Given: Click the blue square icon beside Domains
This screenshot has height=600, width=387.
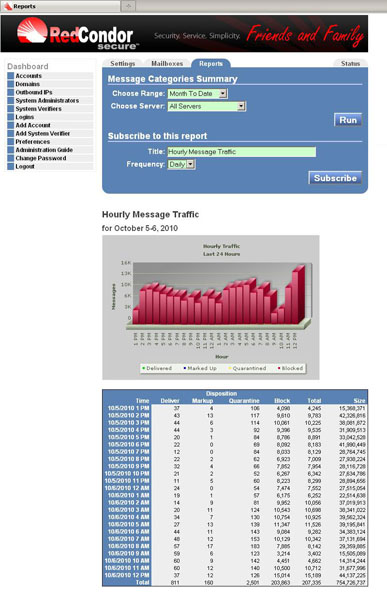Looking at the screenshot, I should (11, 84).
